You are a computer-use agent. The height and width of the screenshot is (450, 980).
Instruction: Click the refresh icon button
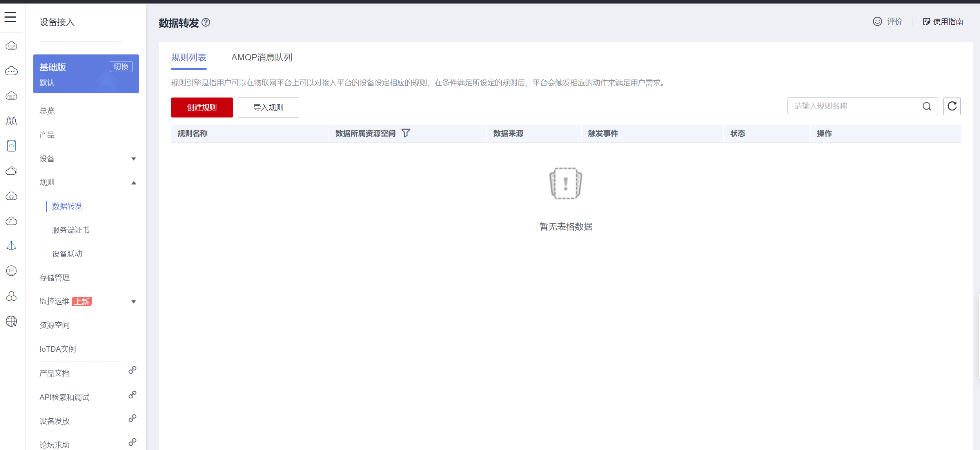(952, 106)
